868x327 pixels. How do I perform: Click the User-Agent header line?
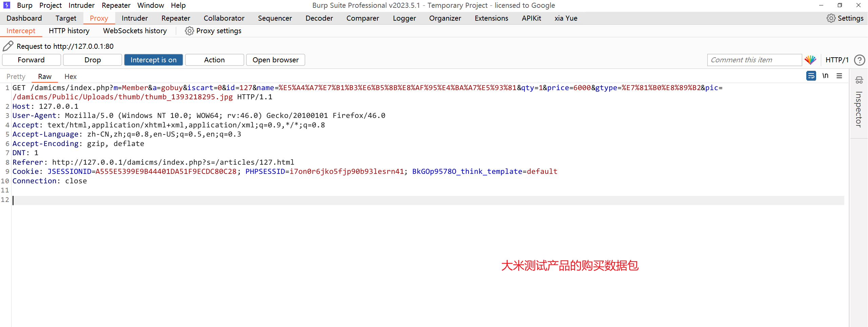[x=199, y=116]
